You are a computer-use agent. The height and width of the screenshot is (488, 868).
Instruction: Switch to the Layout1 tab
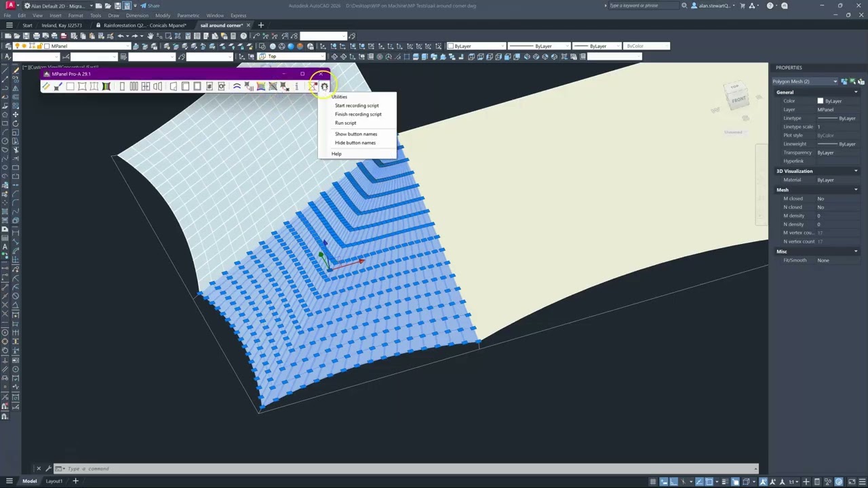pyautogui.click(x=54, y=481)
